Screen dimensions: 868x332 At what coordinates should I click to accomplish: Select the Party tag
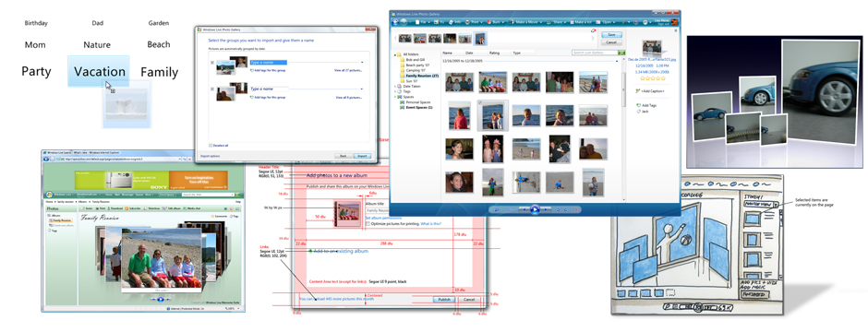[x=36, y=71]
